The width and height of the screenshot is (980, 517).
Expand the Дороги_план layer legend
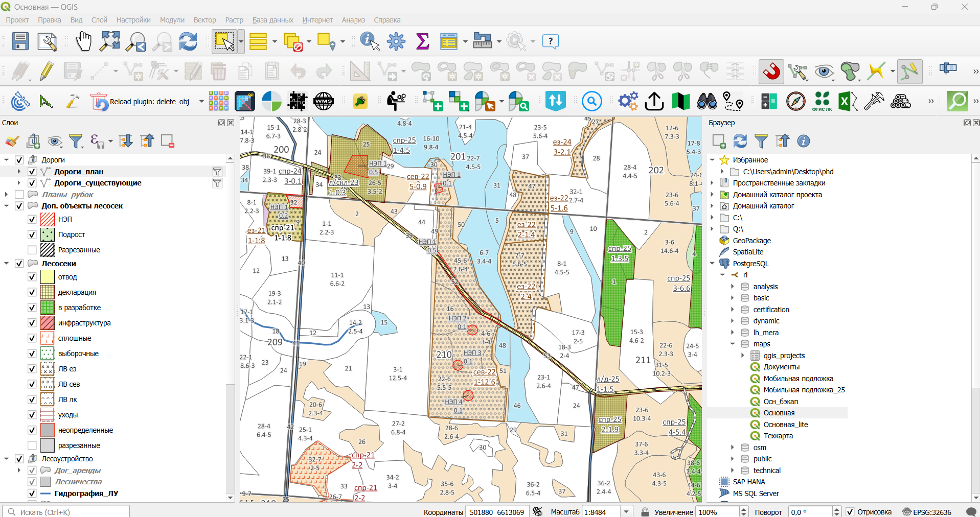click(x=19, y=172)
